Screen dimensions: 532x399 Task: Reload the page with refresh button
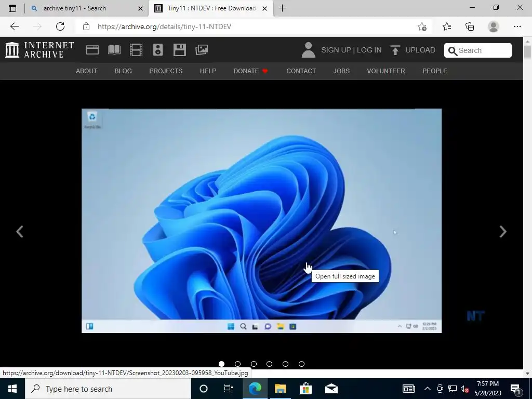coord(60,26)
